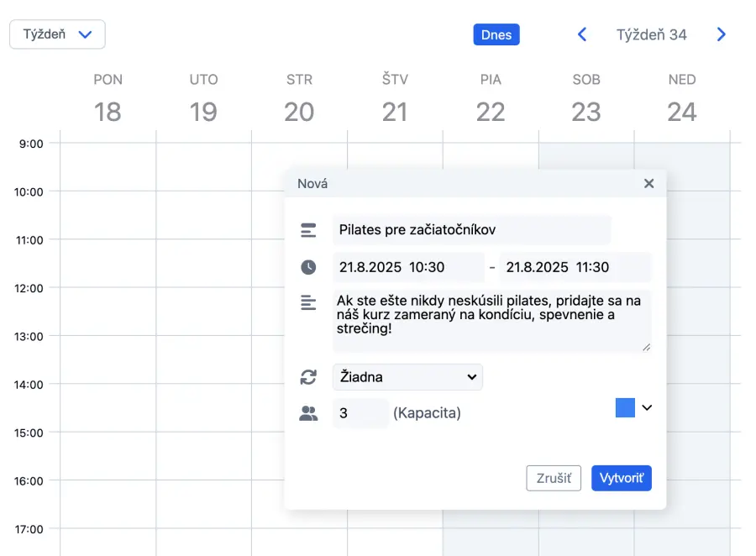This screenshot has width=756, height=556.
Task: Expand the color picker arrow
Action: pos(647,407)
